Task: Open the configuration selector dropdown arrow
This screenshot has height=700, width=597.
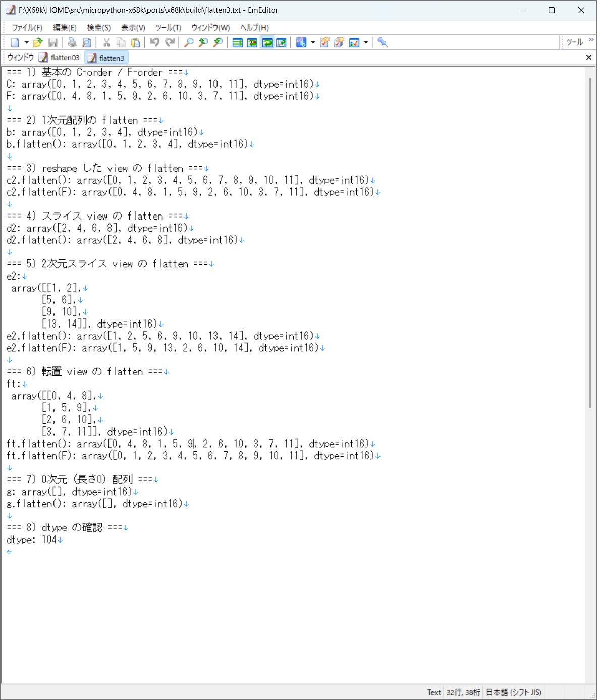Action: [313, 43]
